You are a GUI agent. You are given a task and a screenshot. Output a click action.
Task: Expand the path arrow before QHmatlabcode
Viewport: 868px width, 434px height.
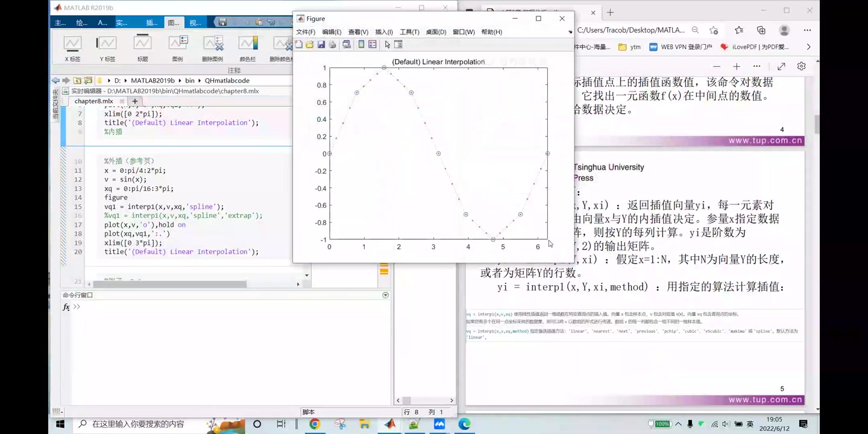pyautogui.click(x=200, y=80)
